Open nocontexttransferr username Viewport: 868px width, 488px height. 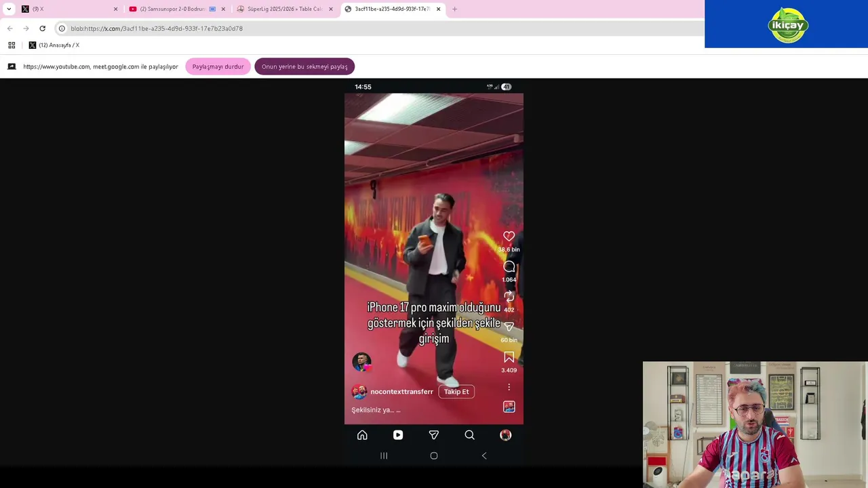[x=401, y=392]
